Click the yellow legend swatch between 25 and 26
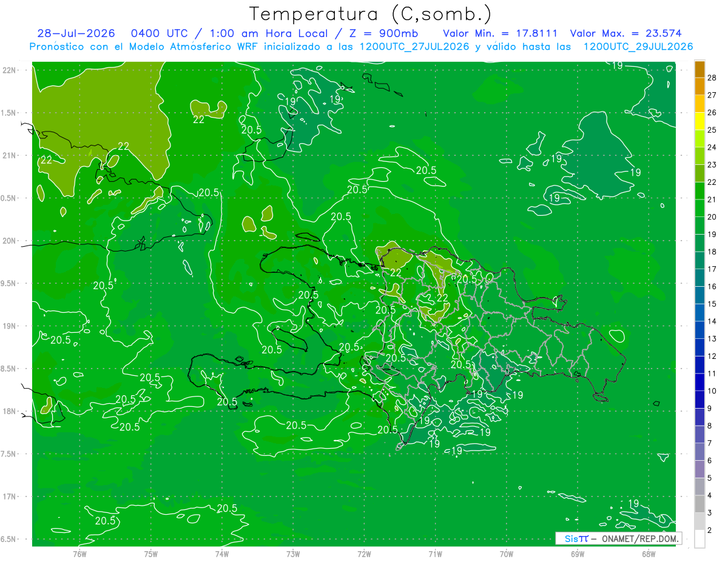The height and width of the screenshot is (562, 728). 699,121
